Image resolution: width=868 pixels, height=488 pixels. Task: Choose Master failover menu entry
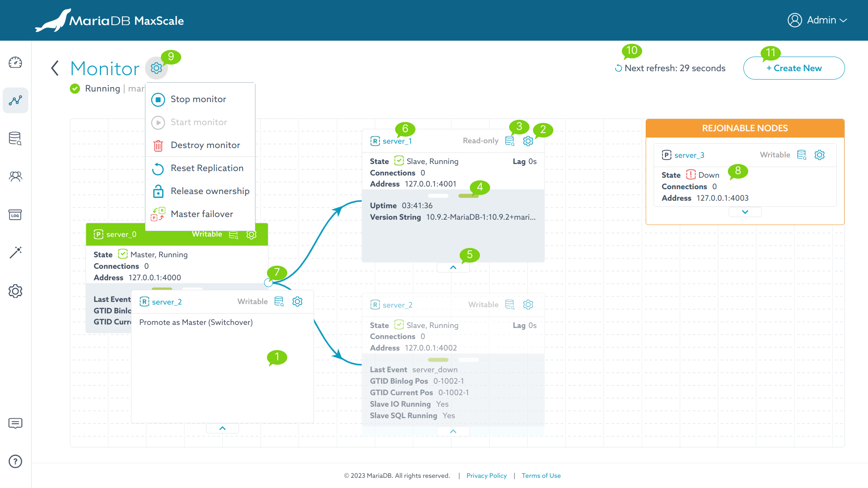(x=202, y=214)
